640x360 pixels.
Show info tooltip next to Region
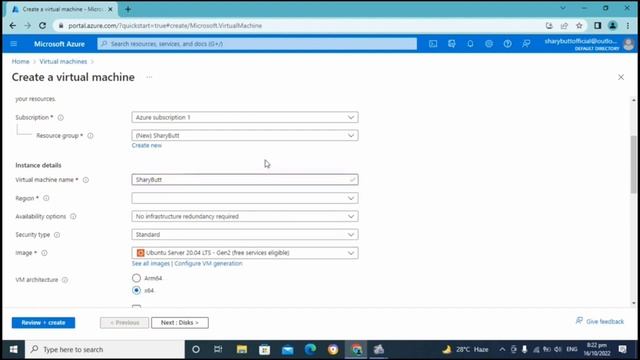tap(46, 198)
